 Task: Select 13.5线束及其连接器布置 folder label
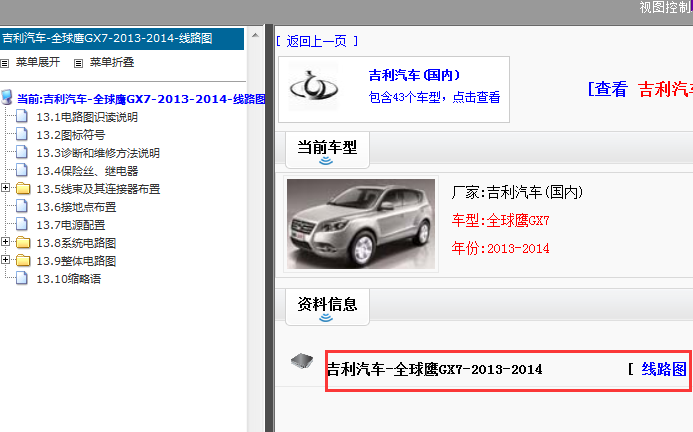point(98,189)
